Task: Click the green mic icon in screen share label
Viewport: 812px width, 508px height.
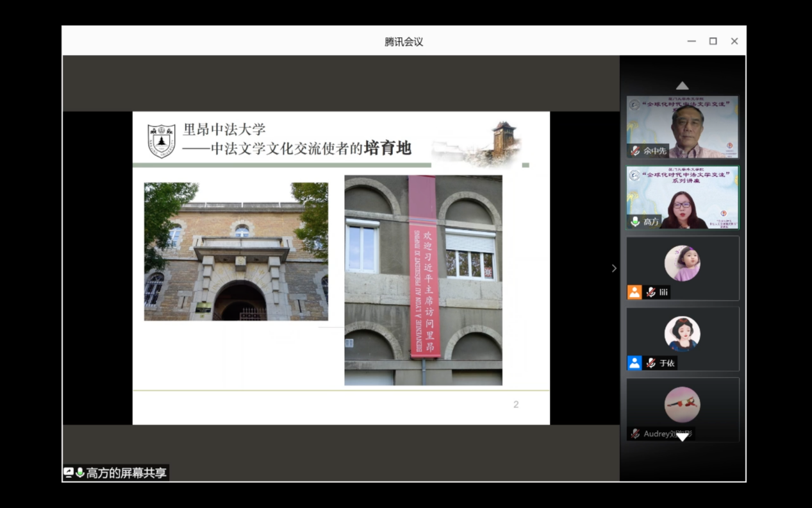Action: pos(80,473)
